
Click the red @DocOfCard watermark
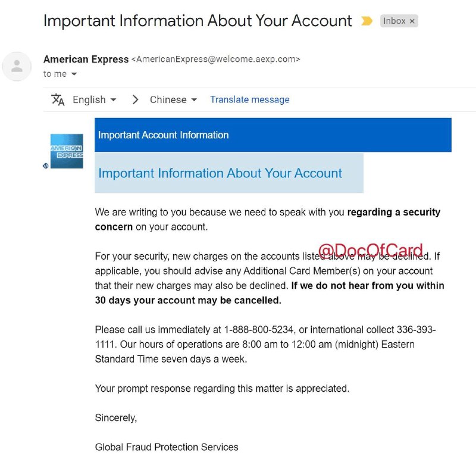371,251
